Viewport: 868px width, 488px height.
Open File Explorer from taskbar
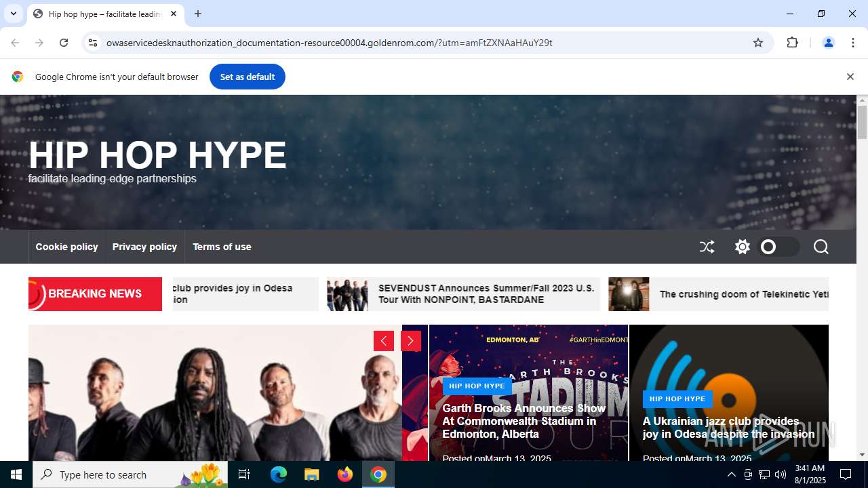click(x=312, y=474)
